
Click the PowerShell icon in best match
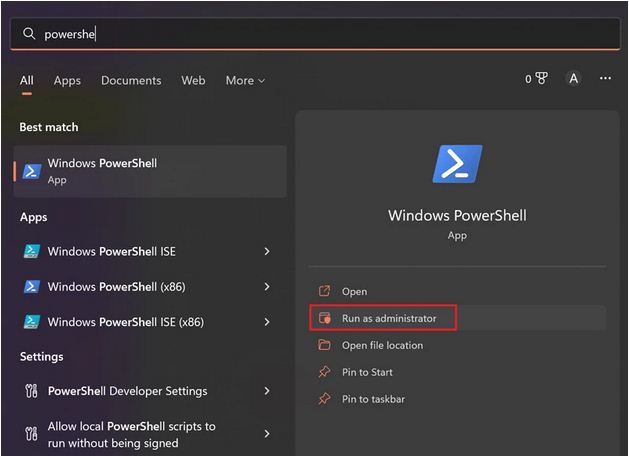32,171
